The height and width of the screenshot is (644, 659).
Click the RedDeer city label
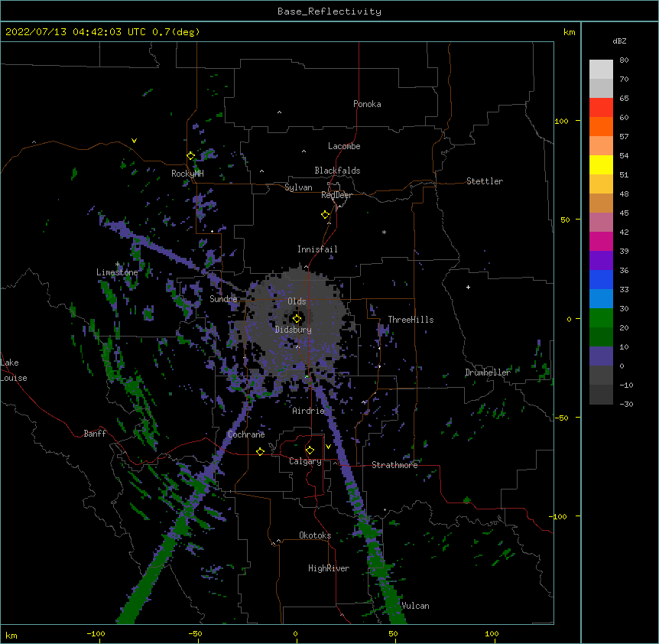pyautogui.click(x=336, y=195)
